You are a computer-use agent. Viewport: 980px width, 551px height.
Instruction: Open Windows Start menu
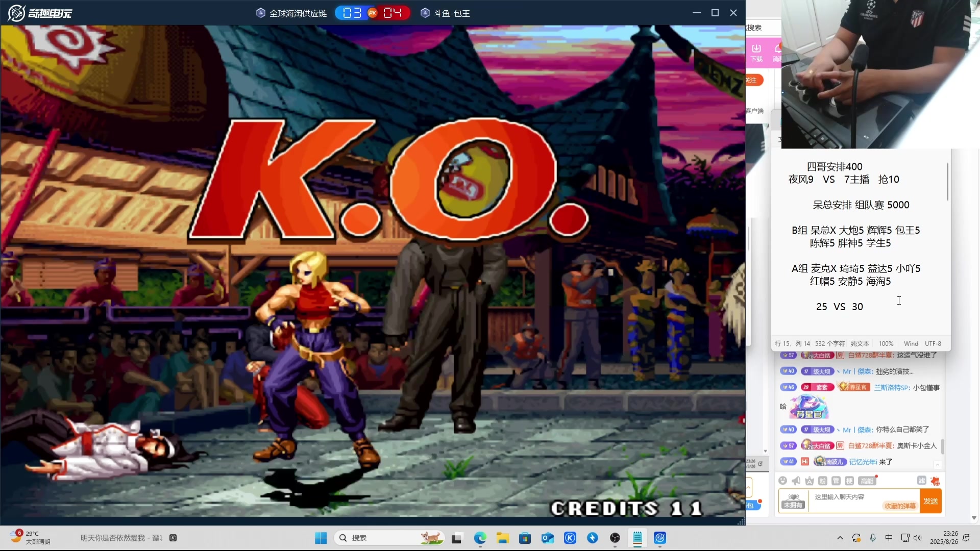[321, 538]
